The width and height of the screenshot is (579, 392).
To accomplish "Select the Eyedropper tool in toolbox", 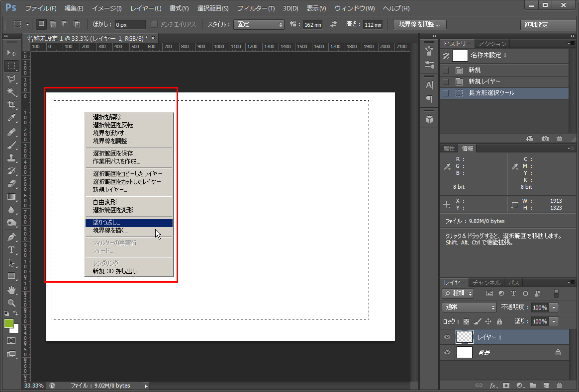I will (x=11, y=118).
